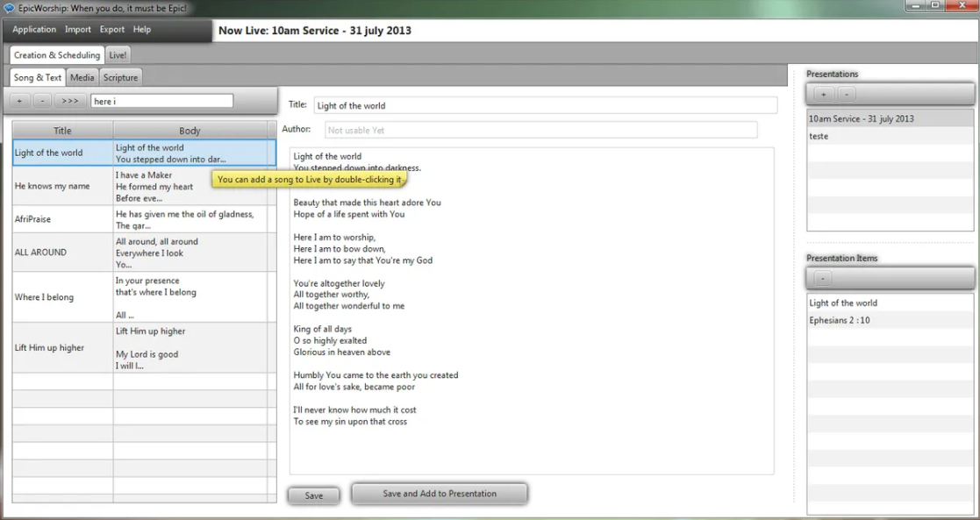This screenshot has height=520, width=980.
Task: Select 'Light of the world' presentation item
Action: point(890,303)
